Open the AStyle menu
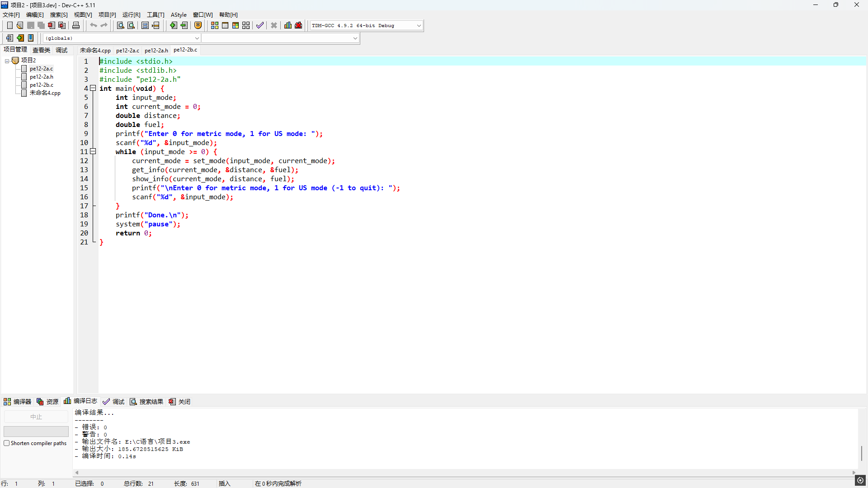Image resolution: width=868 pixels, height=488 pixels. tap(179, 15)
